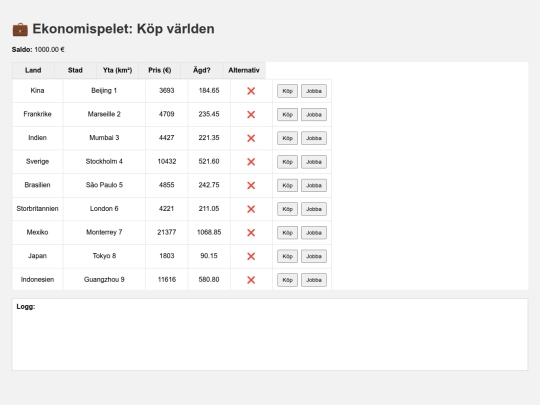Click Jobba in the London 6 row
This screenshot has width=540, height=405.
314,209
